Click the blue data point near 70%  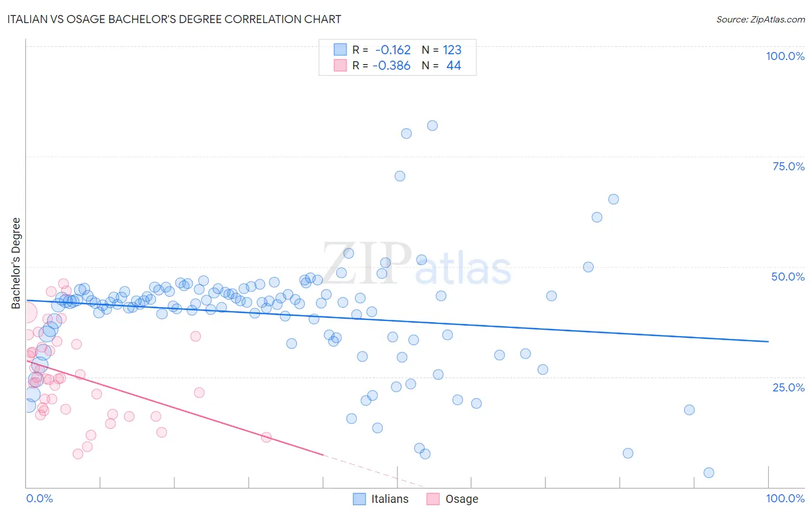pos(400,176)
